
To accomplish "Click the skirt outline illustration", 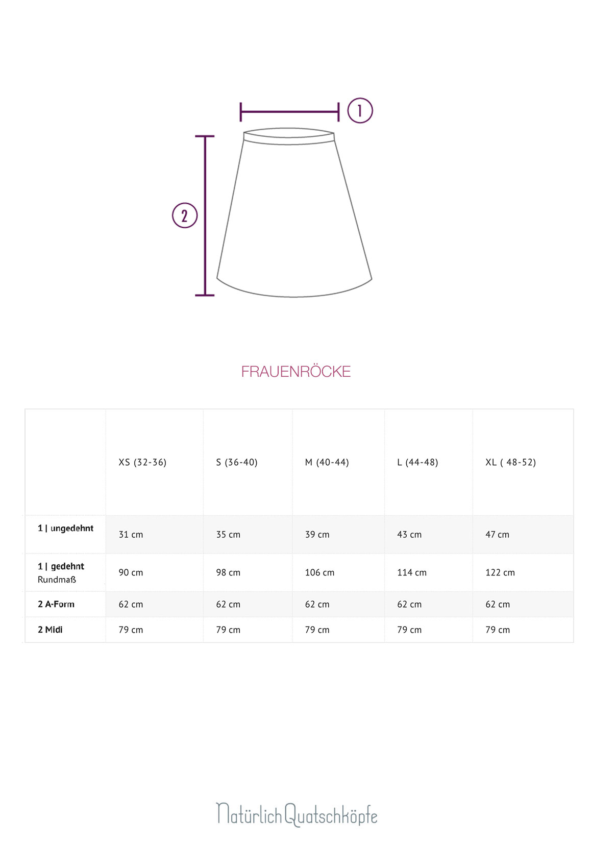I will click(x=294, y=212).
